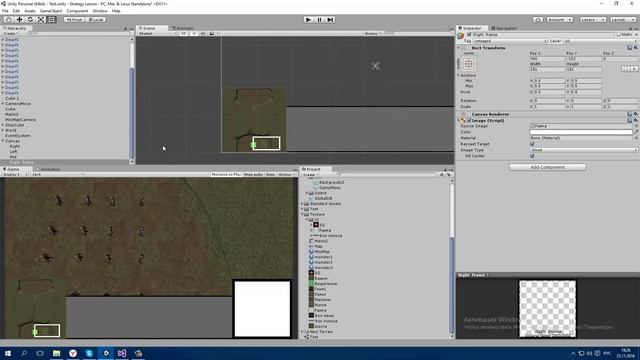Toggle the Local handle rotation button
The image size is (640, 360).
(96, 20)
